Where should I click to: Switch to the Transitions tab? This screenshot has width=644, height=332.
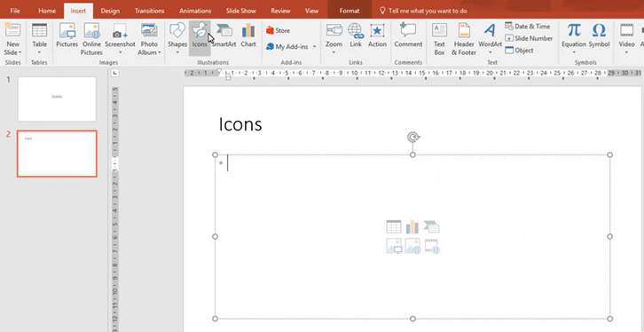150,11
